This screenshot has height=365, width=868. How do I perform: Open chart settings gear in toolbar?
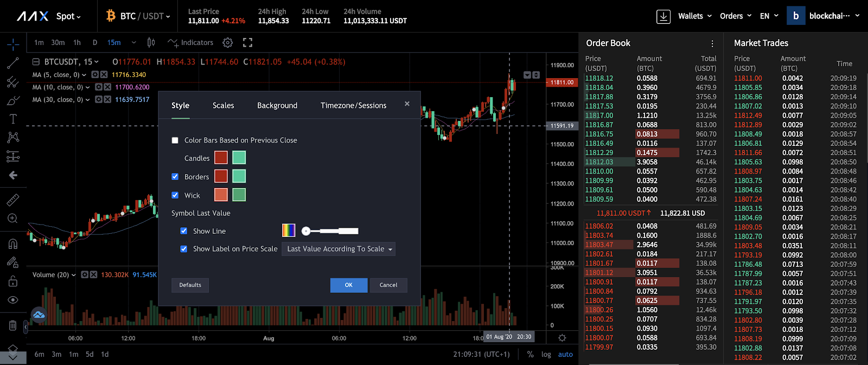point(228,42)
